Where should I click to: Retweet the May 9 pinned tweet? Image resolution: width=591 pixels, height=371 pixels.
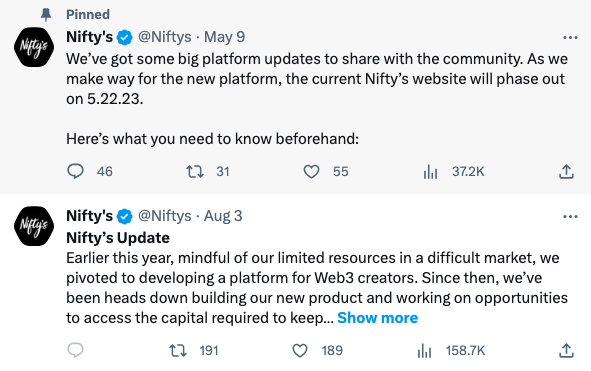click(x=195, y=172)
